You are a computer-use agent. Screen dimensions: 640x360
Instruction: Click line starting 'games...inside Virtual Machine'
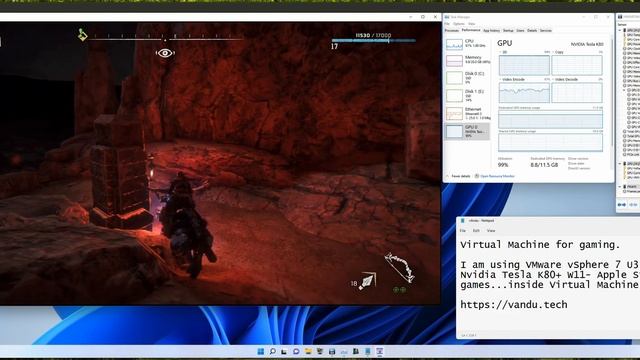550,284
